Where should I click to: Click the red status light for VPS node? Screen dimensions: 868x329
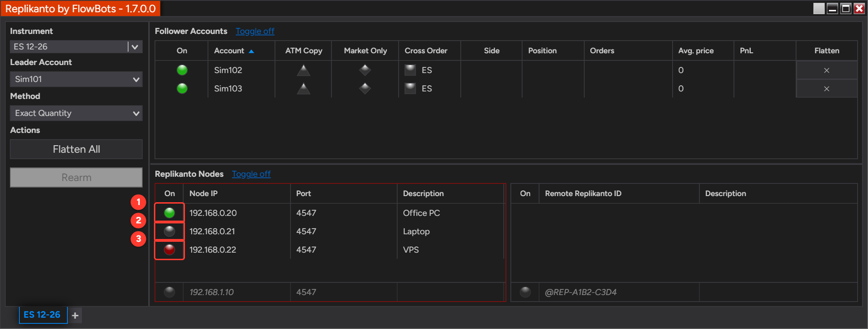[x=169, y=250]
